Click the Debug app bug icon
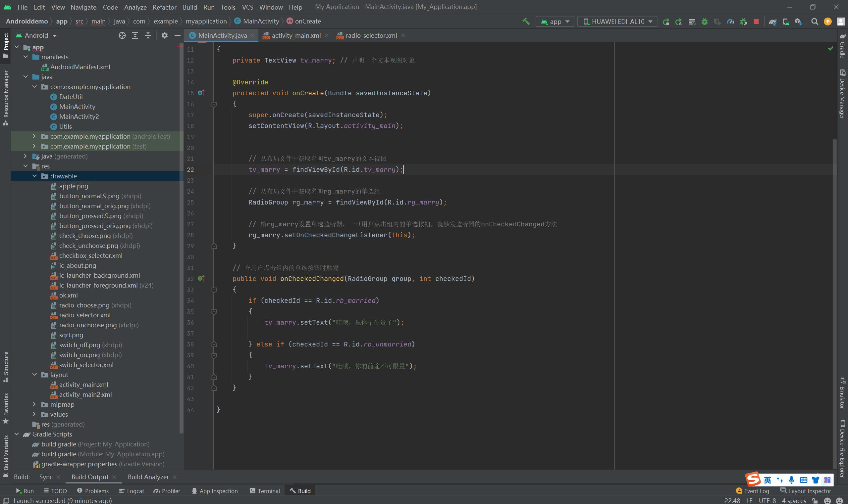 point(704,22)
